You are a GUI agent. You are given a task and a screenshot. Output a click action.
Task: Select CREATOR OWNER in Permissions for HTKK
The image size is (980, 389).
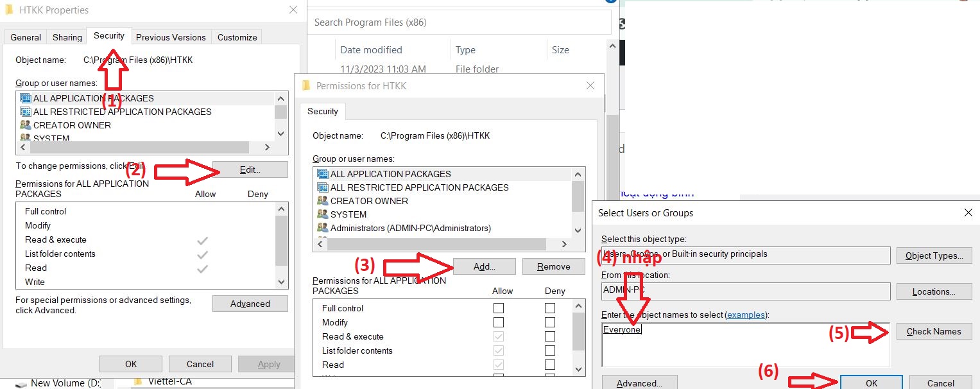pyautogui.click(x=369, y=201)
